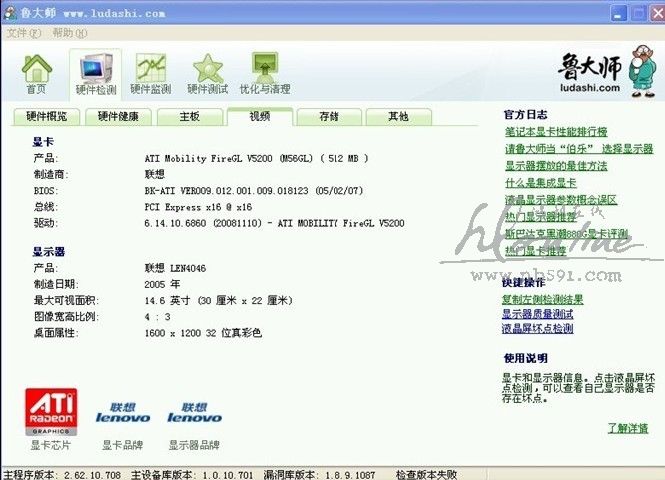The height and width of the screenshot is (480, 665).
Task: Open the 显示器摆放的最佳方法 link
Action: (x=556, y=166)
